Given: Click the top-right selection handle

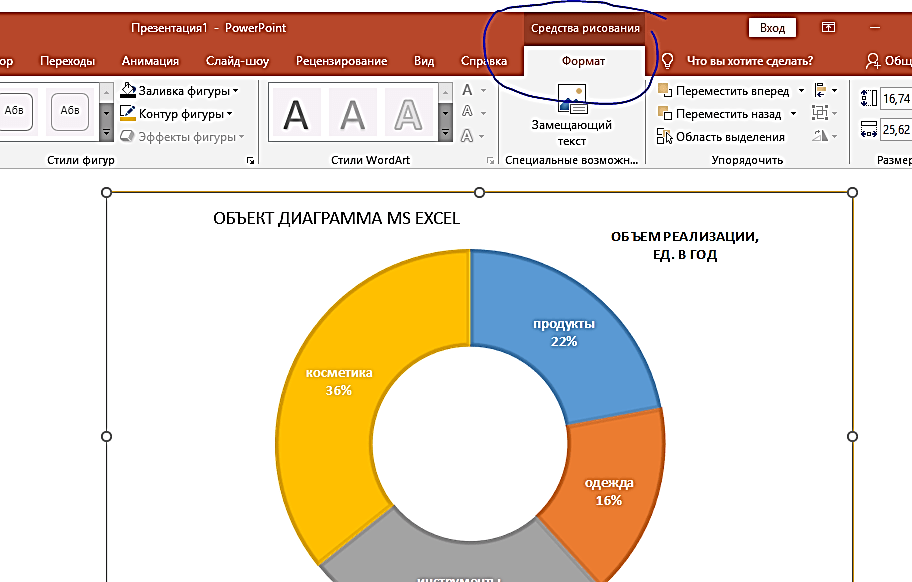Looking at the screenshot, I should click(x=852, y=192).
